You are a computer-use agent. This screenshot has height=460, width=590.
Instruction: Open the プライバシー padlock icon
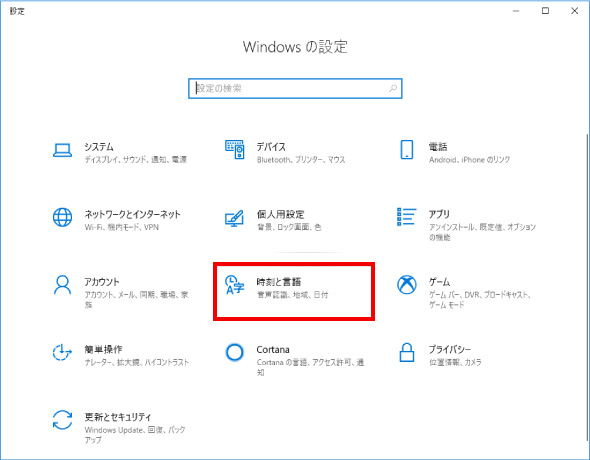(x=407, y=352)
